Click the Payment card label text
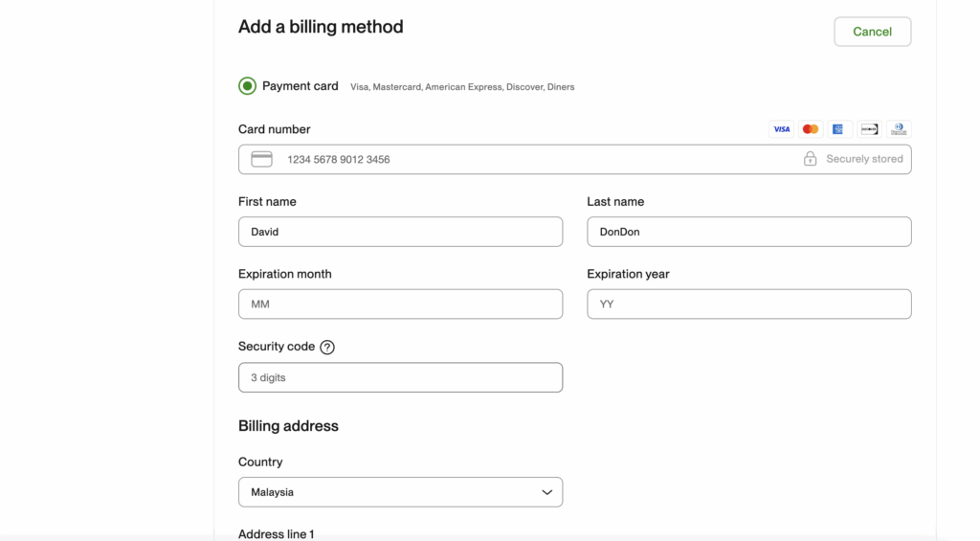 300,86
